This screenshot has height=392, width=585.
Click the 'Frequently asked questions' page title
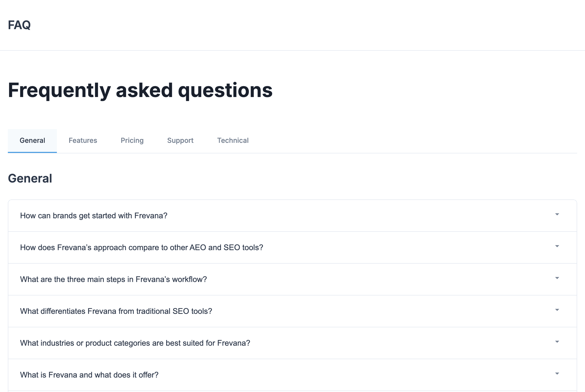click(140, 90)
